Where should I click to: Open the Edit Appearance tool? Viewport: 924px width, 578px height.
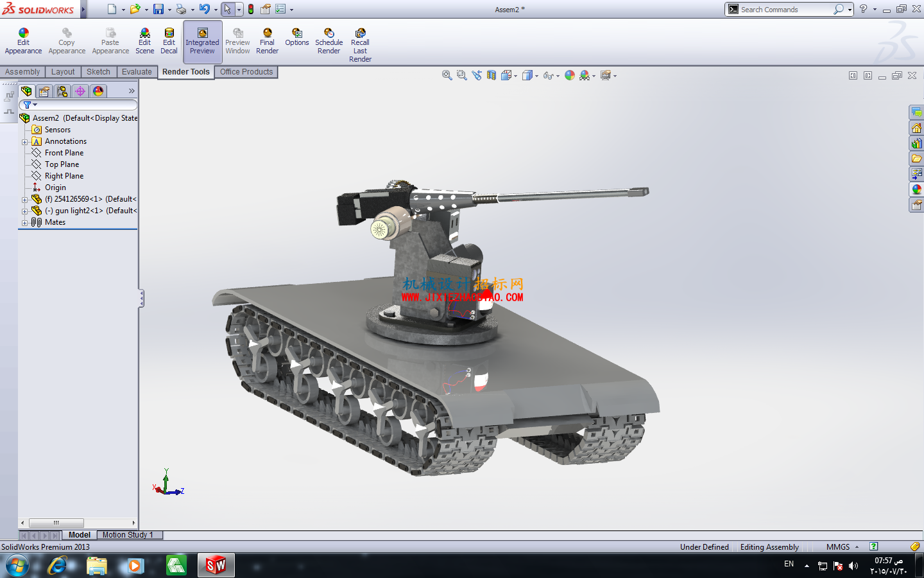[23, 41]
